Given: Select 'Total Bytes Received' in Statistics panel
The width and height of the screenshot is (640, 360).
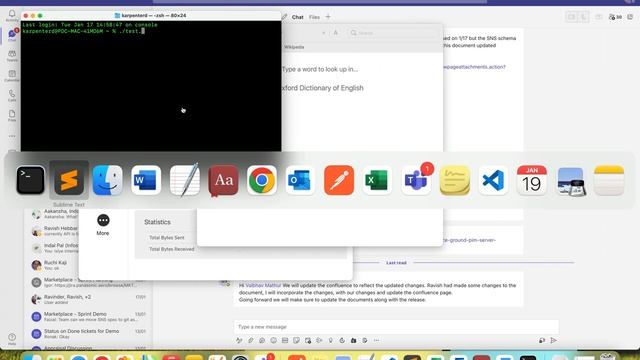Looking at the screenshot, I should [x=171, y=249].
